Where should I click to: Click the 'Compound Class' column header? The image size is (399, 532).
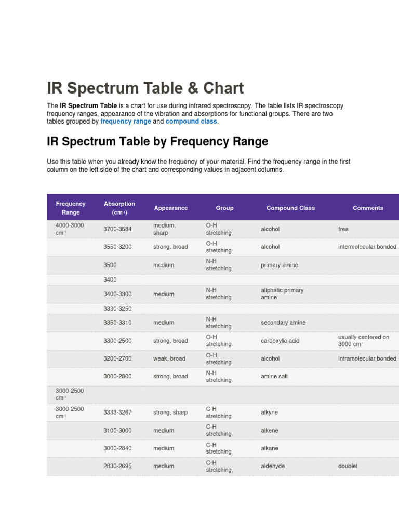click(x=290, y=208)
